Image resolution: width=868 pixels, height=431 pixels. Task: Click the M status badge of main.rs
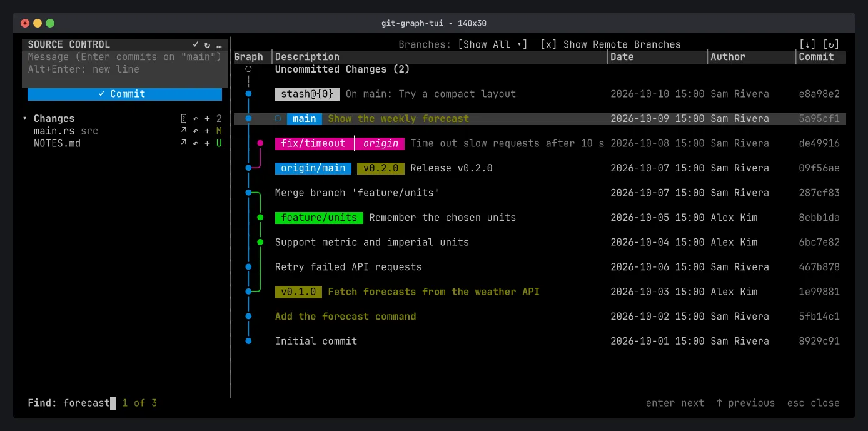[x=219, y=131]
